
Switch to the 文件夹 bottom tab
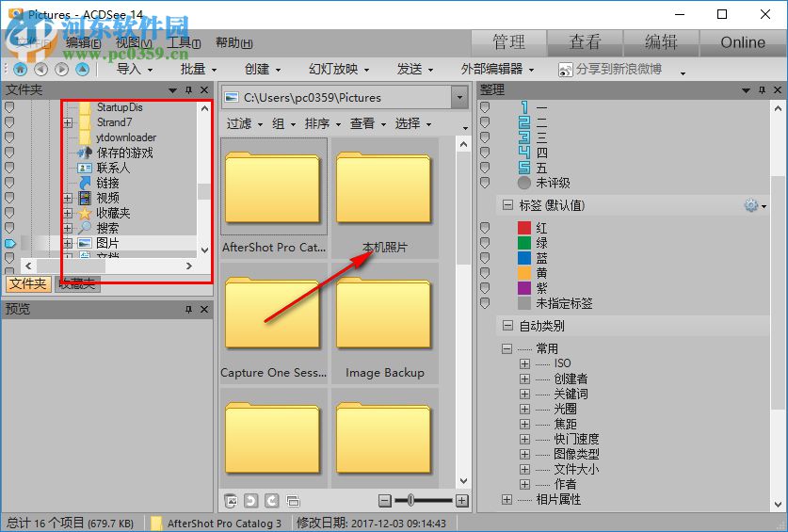[27, 284]
